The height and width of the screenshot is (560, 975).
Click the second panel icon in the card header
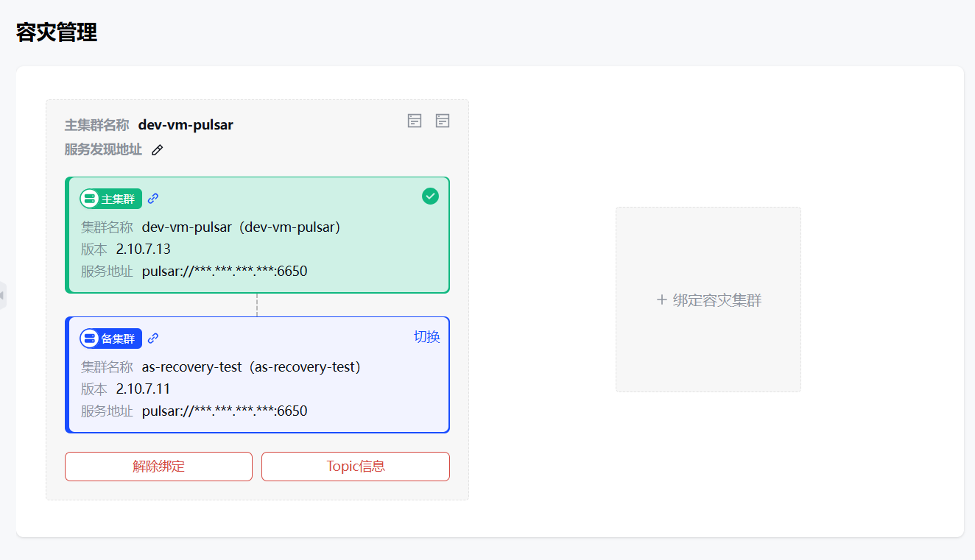442,121
